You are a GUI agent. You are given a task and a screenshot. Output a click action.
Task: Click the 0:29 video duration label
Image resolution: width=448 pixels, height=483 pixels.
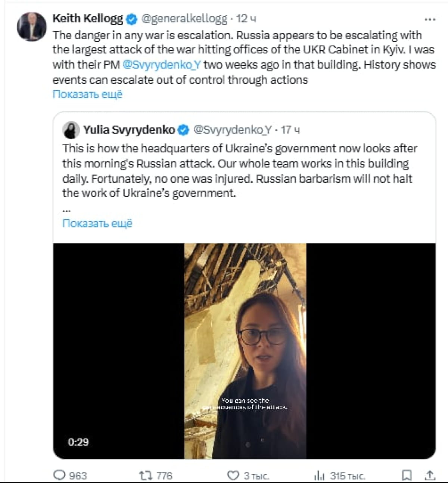(78, 442)
